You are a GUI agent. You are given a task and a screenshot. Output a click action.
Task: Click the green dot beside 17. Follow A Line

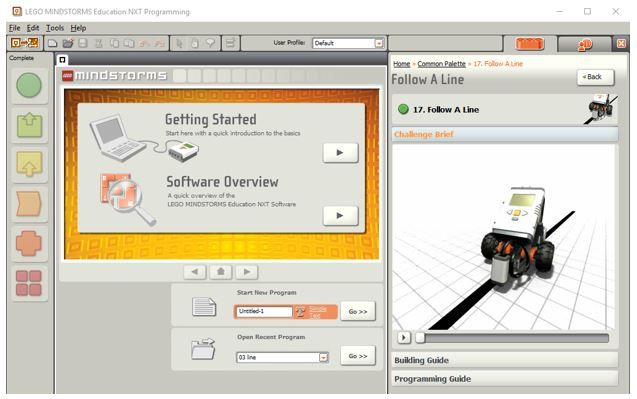[403, 109]
